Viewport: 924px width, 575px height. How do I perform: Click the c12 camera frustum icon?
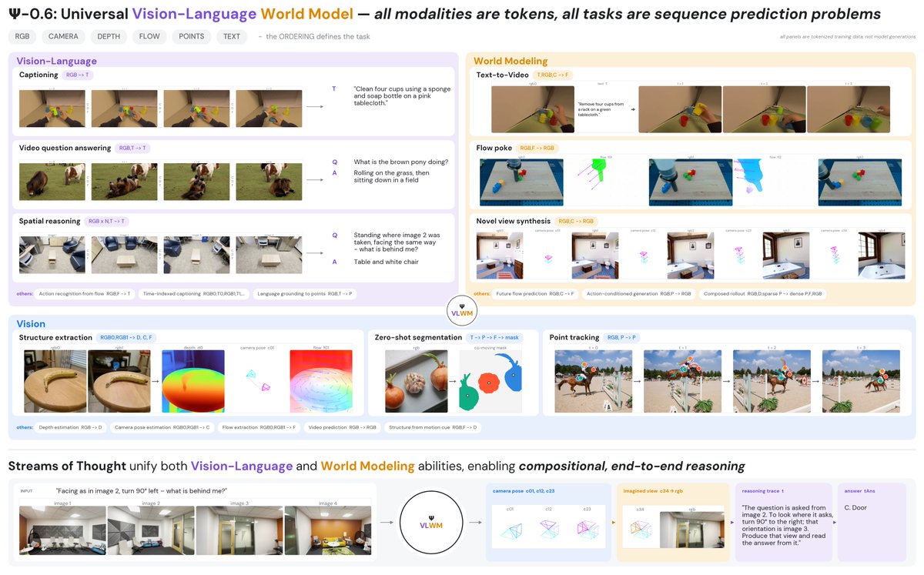point(550,530)
